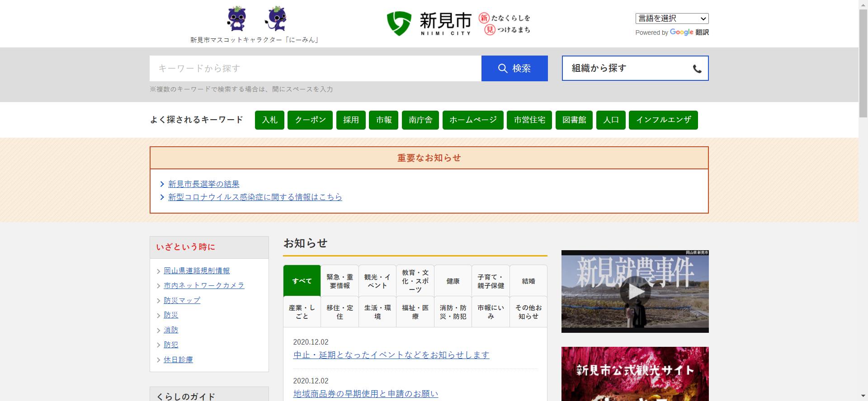
Task: Click the くらしのガイド heading
Action: click(x=185, y=396)
